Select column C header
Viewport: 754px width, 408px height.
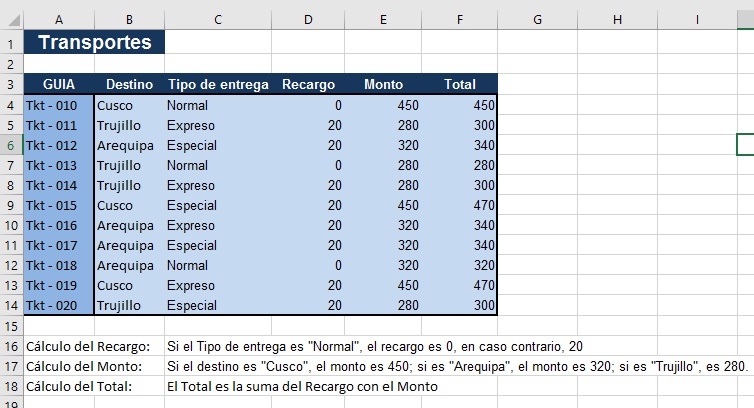218,20
